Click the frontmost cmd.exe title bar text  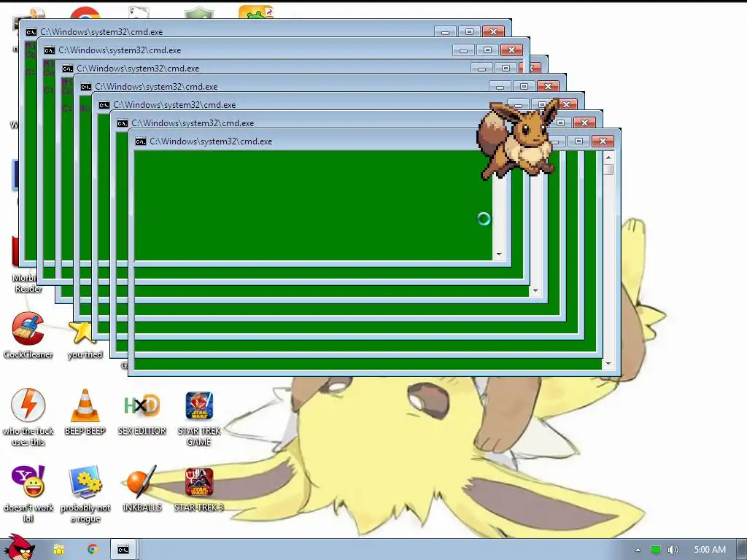tap(211, 141)
